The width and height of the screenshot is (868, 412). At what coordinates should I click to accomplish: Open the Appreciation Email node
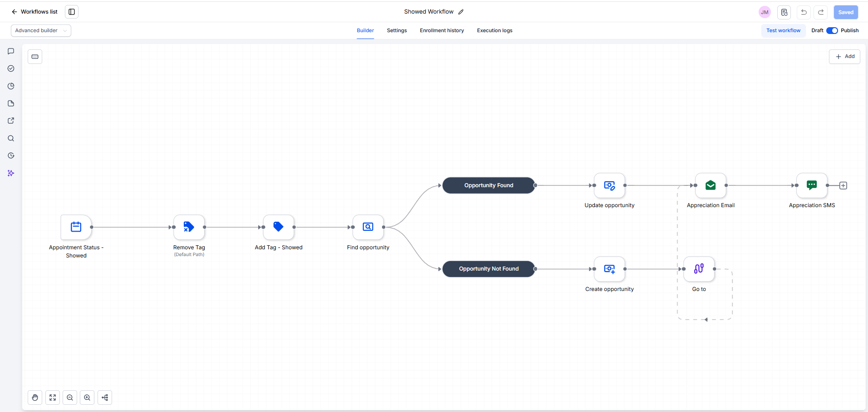(711, 185)
